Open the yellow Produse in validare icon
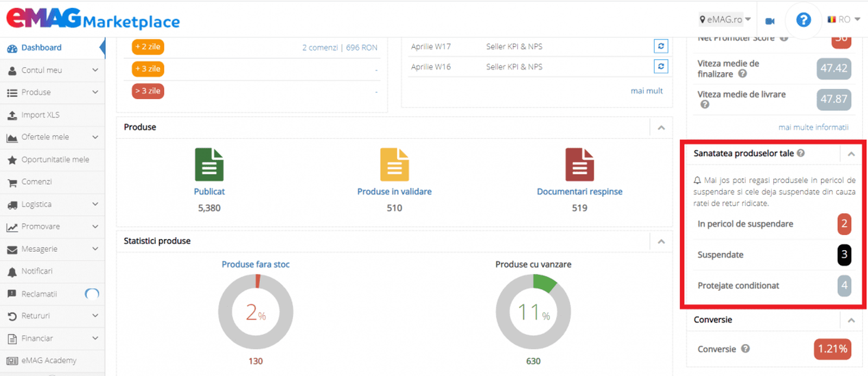868x376 pixels. 394,164
